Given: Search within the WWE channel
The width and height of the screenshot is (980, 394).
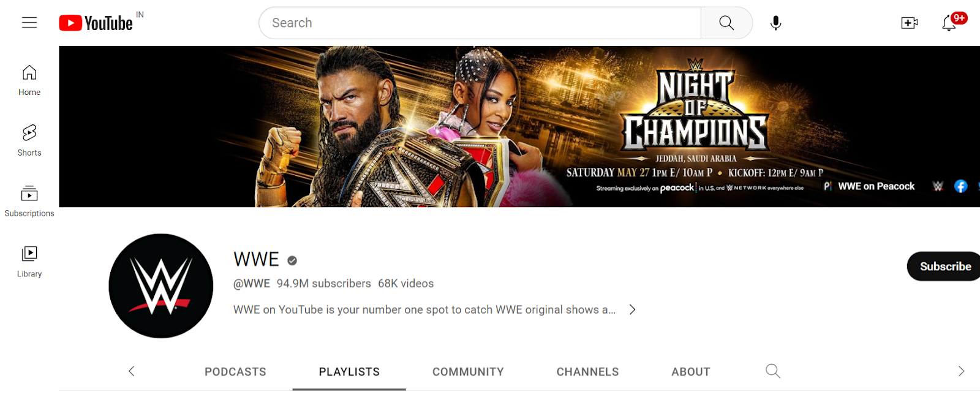Looking at the screenshot, I should click(773, 371).
